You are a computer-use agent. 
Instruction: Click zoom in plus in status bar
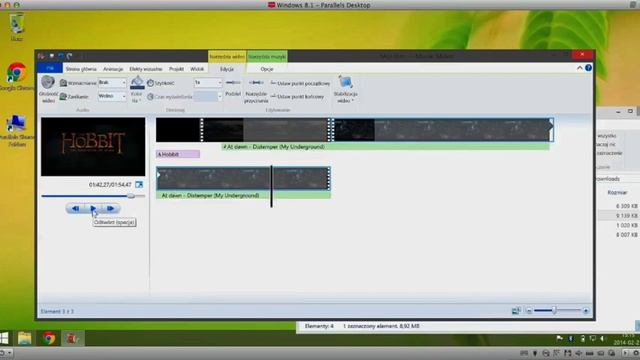(x=586, y=311)
